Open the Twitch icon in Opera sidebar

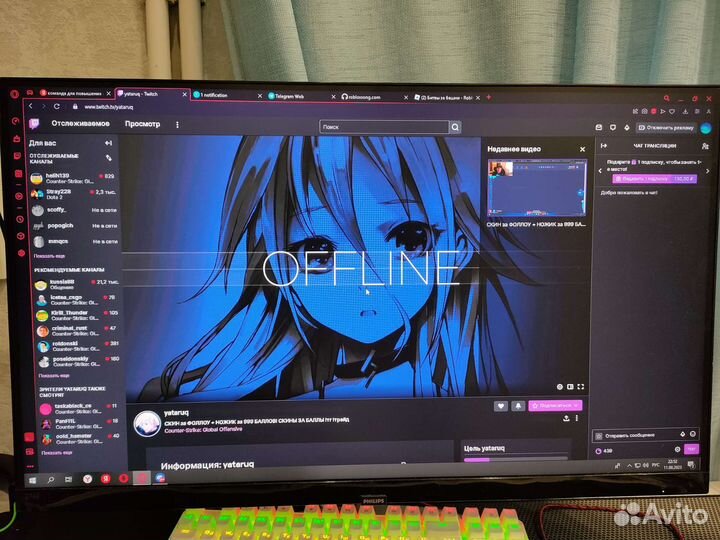tap(17, 156)
